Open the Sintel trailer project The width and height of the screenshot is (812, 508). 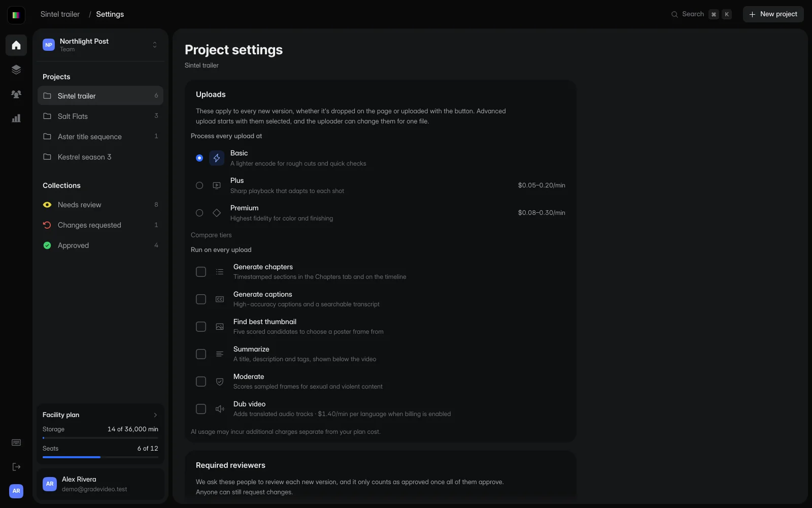(x=100, y=96)
